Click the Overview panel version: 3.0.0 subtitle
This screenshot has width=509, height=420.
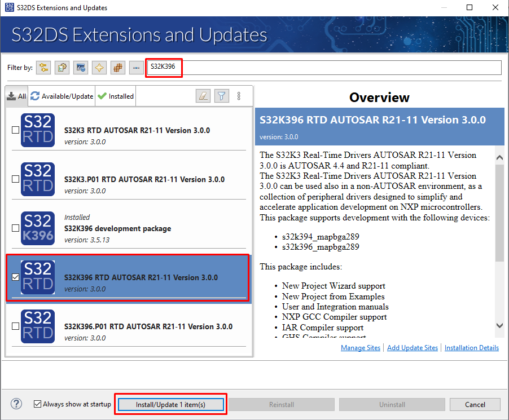click(x=279, y=137)
